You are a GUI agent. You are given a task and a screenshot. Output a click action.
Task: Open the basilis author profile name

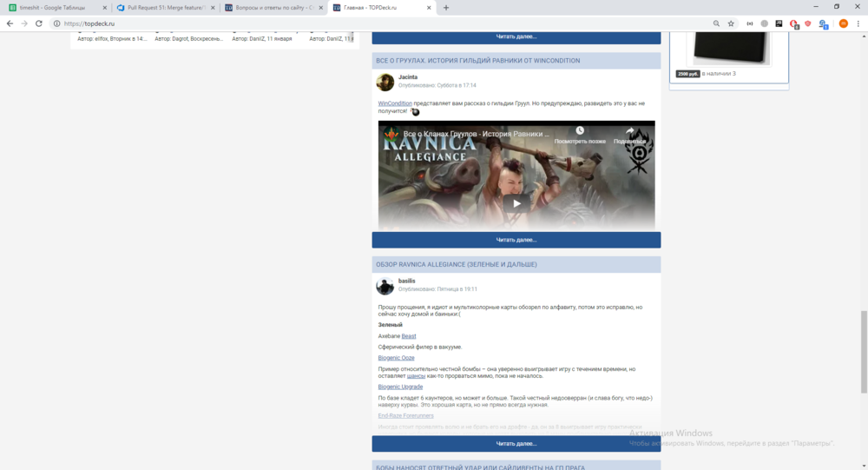pyautogui.click(x=407, y=281)
